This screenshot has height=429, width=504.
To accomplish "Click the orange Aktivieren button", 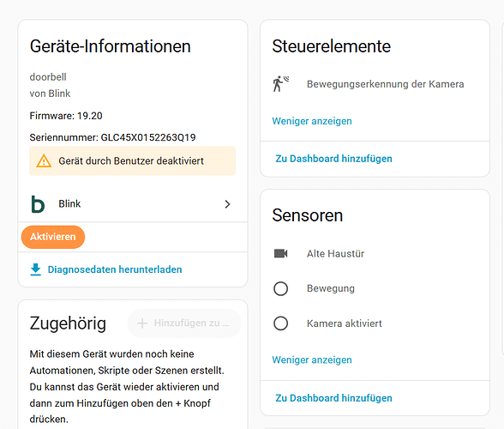I will click(53, 237).
